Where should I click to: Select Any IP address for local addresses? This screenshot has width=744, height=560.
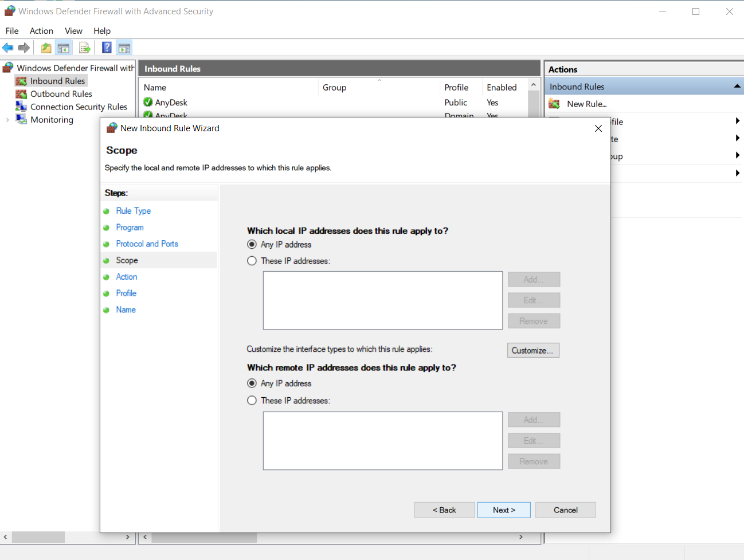(252, 244)
